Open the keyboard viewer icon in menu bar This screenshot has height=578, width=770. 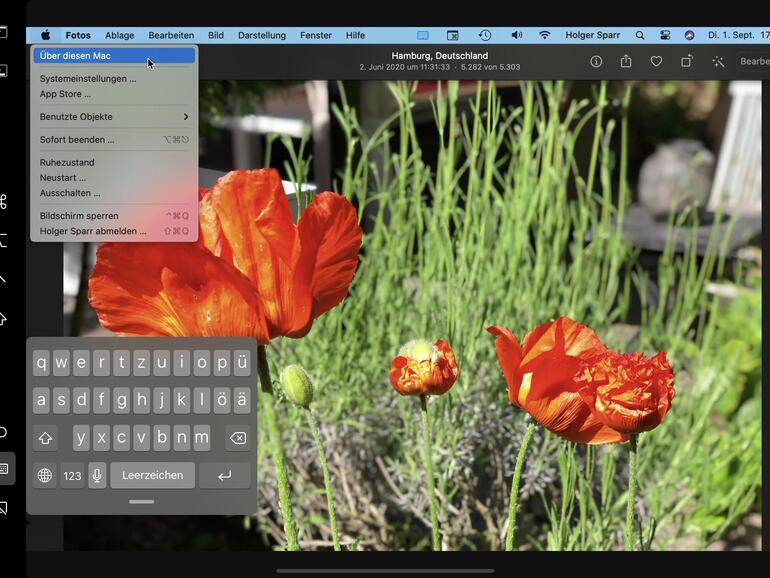(x=452, y=35)
